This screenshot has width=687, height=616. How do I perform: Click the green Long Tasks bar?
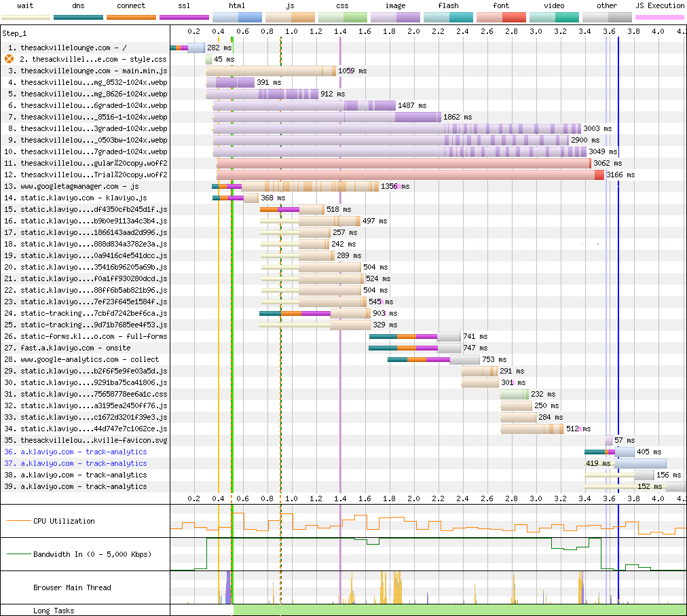(460, 610)
